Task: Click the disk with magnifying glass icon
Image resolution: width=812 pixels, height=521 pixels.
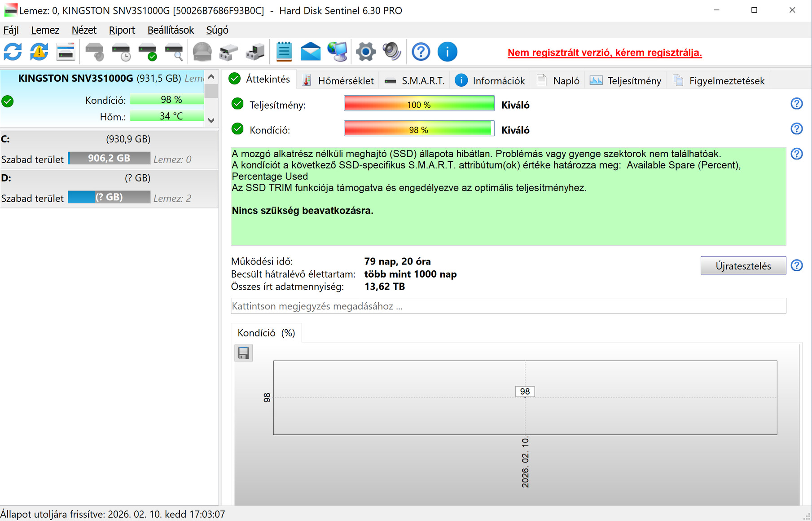Action: (174, 52)
